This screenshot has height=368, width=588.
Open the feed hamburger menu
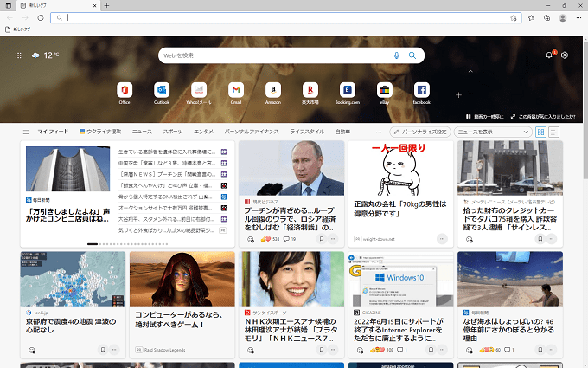(x=26, y=132)
